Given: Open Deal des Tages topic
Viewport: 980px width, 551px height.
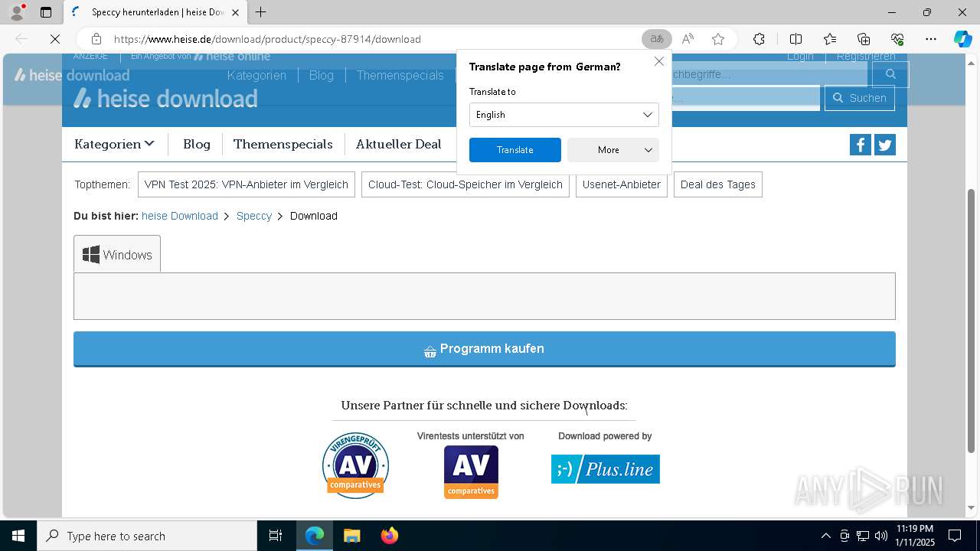Looking at the screenshot, I should [718, 184].
